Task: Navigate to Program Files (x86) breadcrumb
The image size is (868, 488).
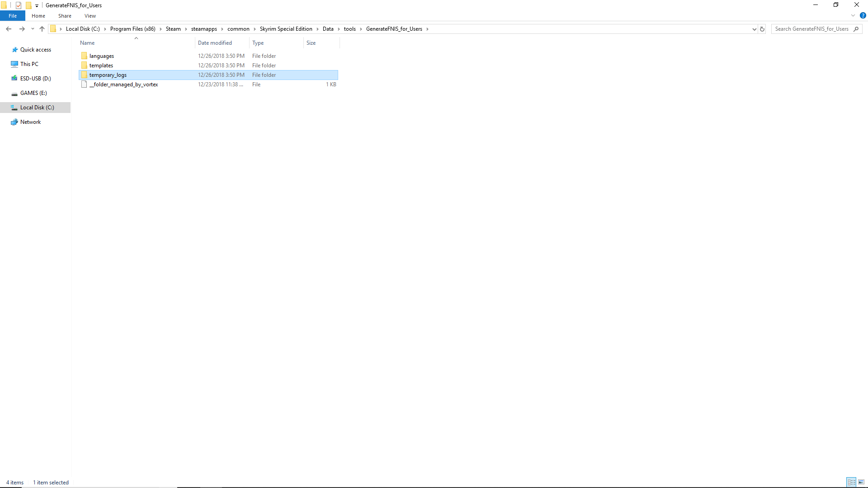Action: 132,29
